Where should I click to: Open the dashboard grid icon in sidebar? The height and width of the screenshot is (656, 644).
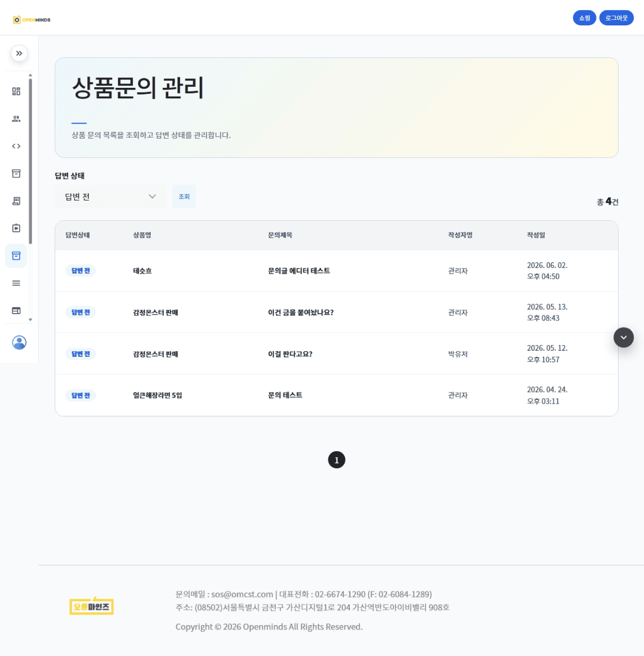pyautogui.click(x=17, y=91)
